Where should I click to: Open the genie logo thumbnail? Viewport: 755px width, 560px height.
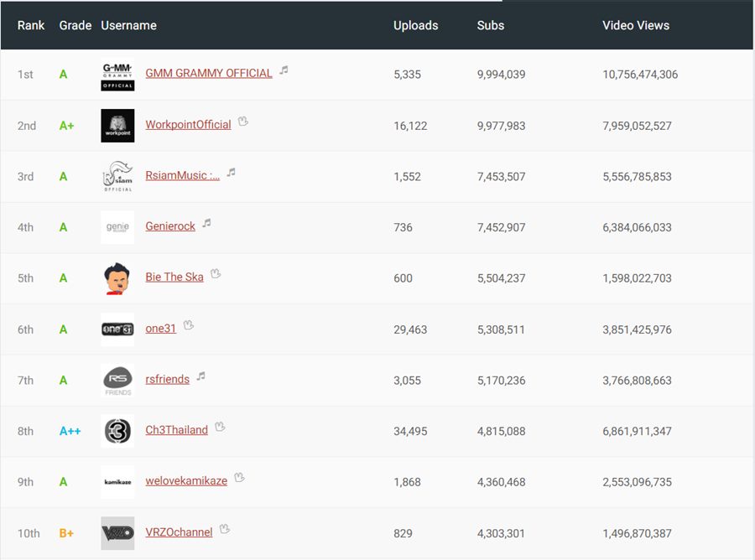[117, 227]
